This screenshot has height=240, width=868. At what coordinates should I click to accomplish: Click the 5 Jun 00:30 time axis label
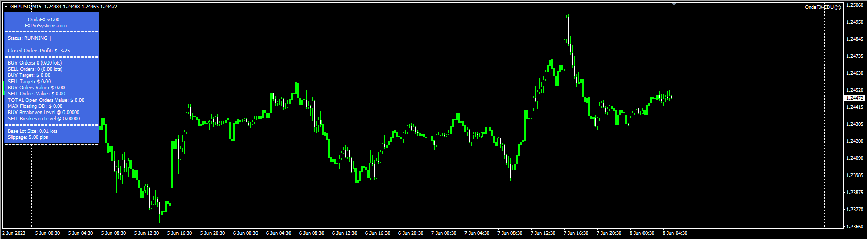47,233
